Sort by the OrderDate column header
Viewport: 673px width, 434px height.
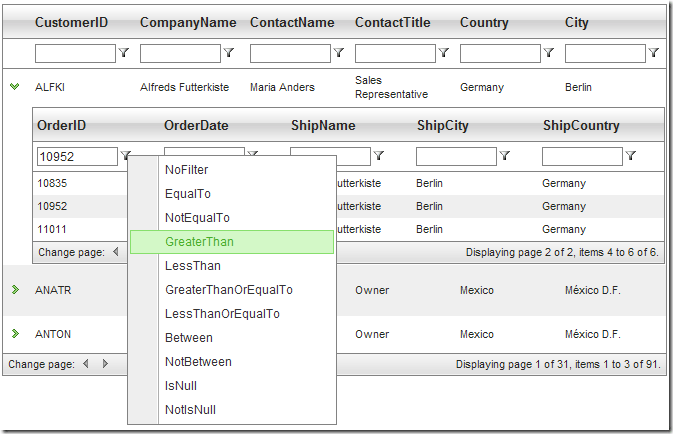click(x=196, y=126)
